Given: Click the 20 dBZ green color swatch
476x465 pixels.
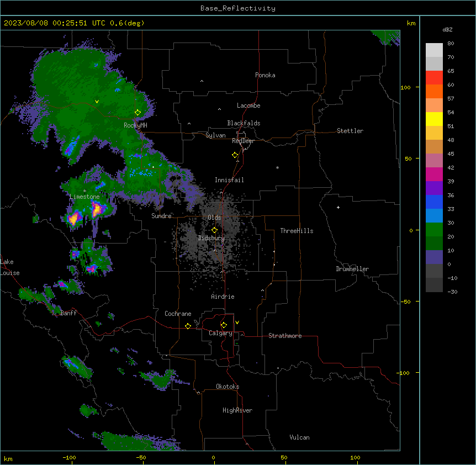Looking at the screenshot, I should pos(434,244).
